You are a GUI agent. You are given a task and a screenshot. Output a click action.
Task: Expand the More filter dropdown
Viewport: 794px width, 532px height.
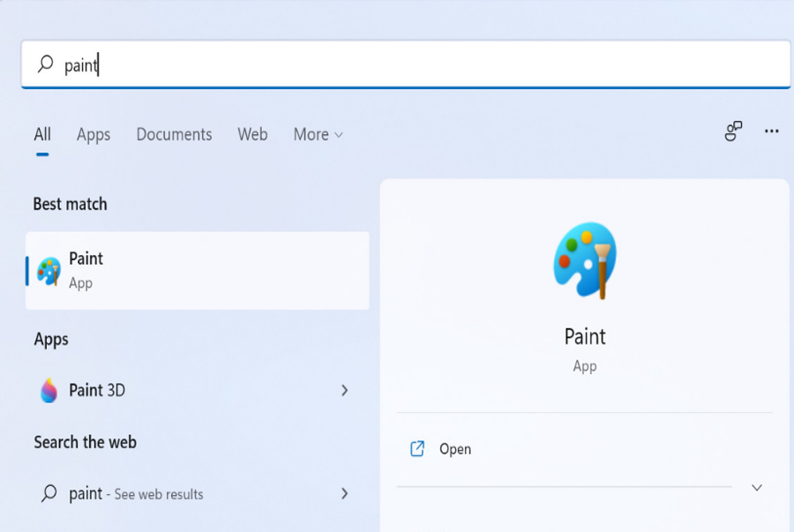pos(318,135)
